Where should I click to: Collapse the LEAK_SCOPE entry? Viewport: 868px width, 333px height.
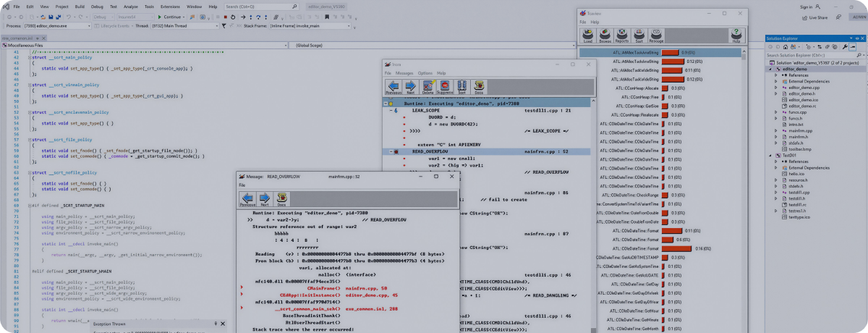[x=391, y=111]
